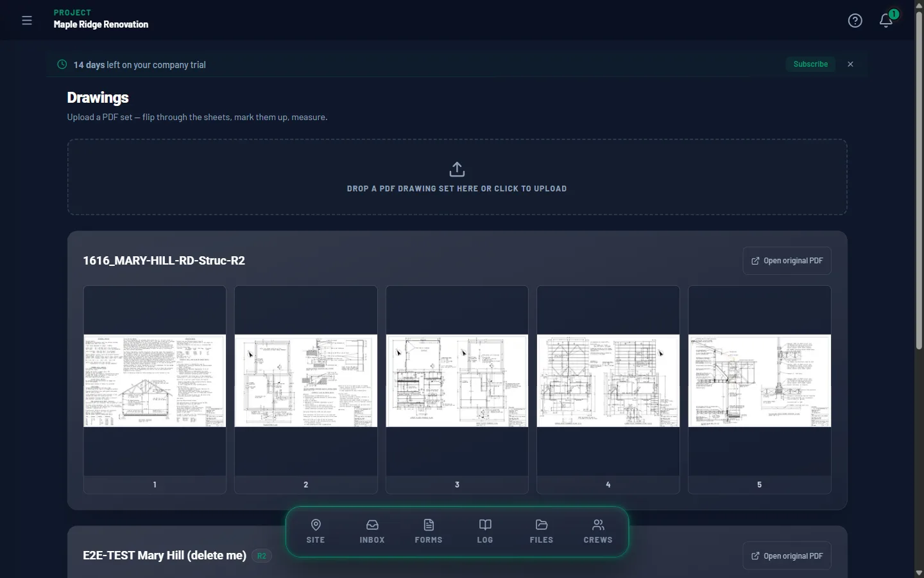The width and height of the screenshot is (924, 578).
Task: Open original PDF for E2E-TEST Mary Hill
Action: pyautogui.click(x=787, y=556)
